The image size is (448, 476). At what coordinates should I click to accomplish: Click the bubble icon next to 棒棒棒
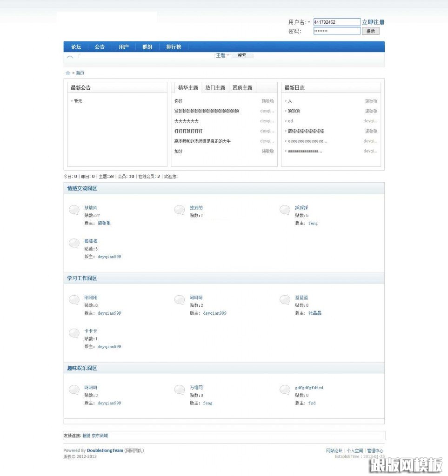(x=74, y=243)
